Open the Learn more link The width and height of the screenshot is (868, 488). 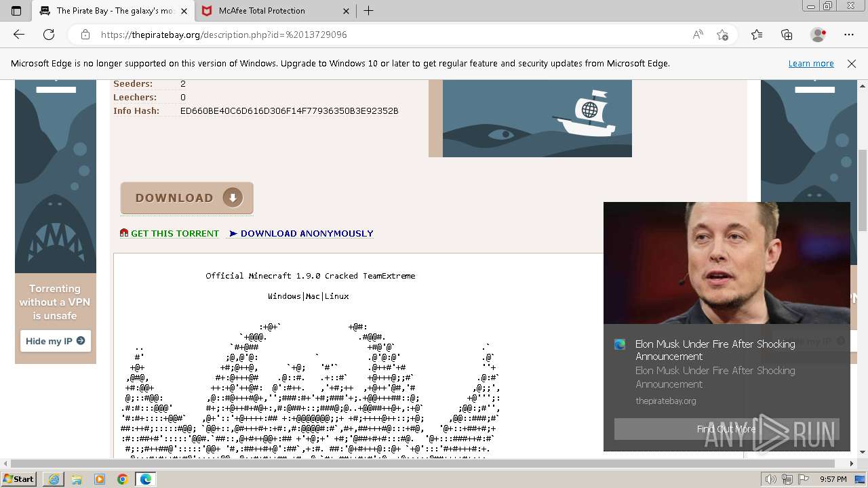pyautogui.click(x=811, y=64)
